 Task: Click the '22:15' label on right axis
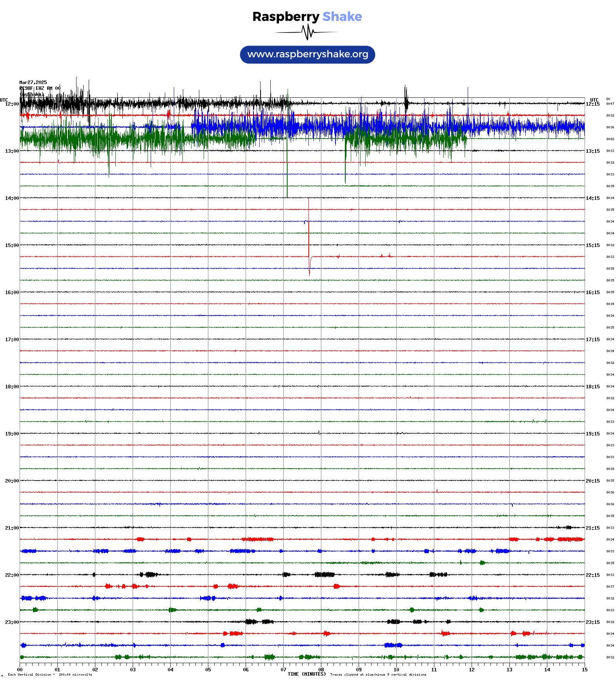(593, 575)
